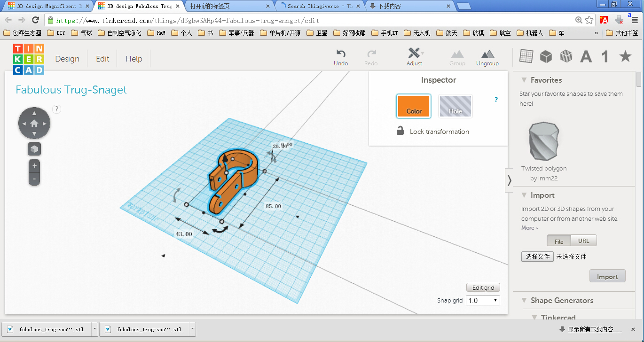Orbit view down with the down arrow
644x342 pixels.
[x=34, y=134]
